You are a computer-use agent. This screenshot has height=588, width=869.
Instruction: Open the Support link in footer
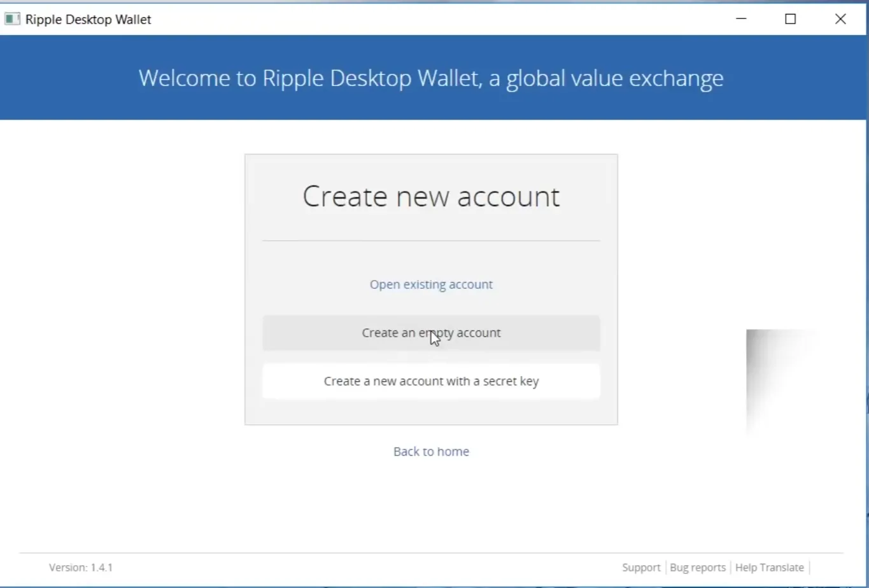(x=641, y=567)
